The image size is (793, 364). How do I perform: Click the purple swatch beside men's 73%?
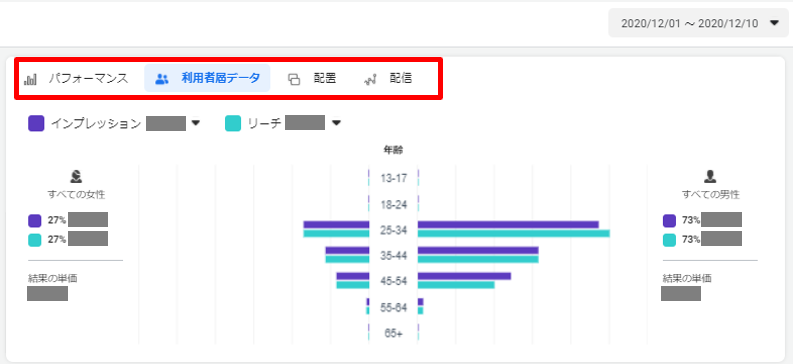coord(669,221)
